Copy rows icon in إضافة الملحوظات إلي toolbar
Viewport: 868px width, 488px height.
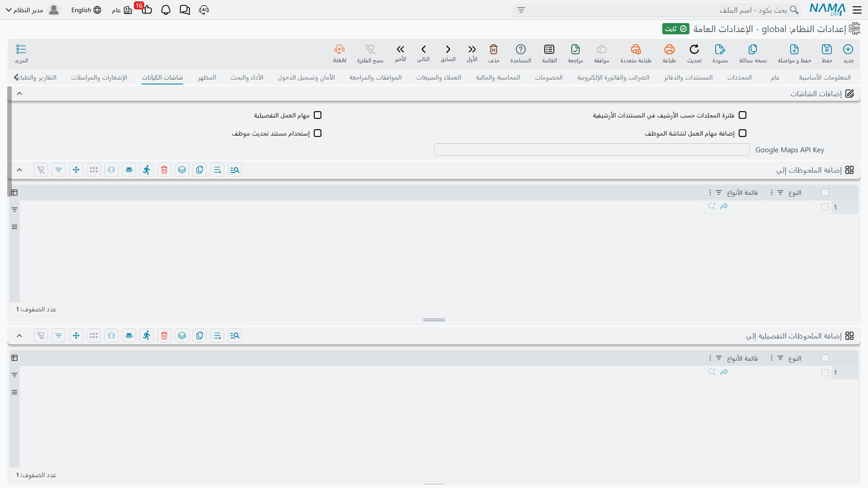click(x=200, y=170)
